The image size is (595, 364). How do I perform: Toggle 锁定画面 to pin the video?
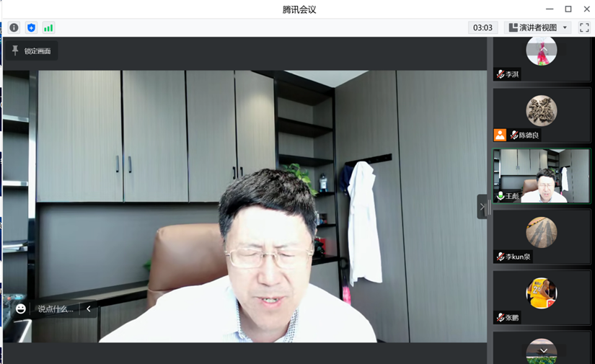point(30,51)
